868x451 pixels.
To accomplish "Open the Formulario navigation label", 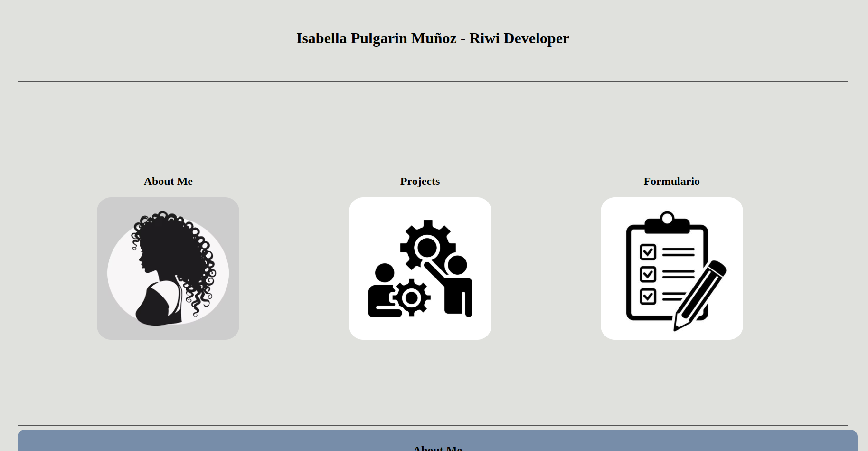I will click(x=671, y=182).
